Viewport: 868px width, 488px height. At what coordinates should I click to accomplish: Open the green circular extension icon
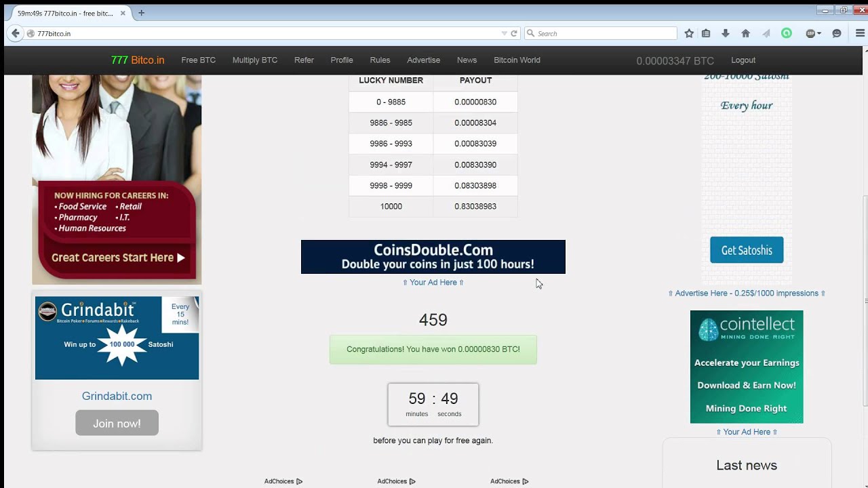coord(787,33)
